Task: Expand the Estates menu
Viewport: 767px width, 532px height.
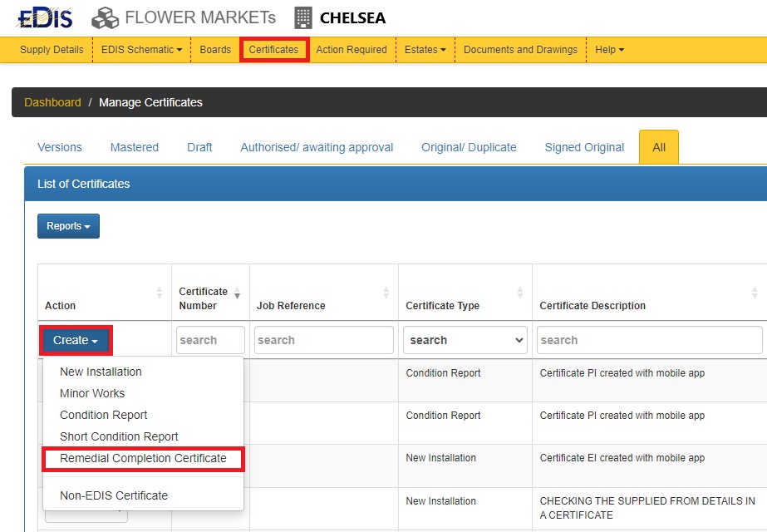Action: tap(425, 50)
